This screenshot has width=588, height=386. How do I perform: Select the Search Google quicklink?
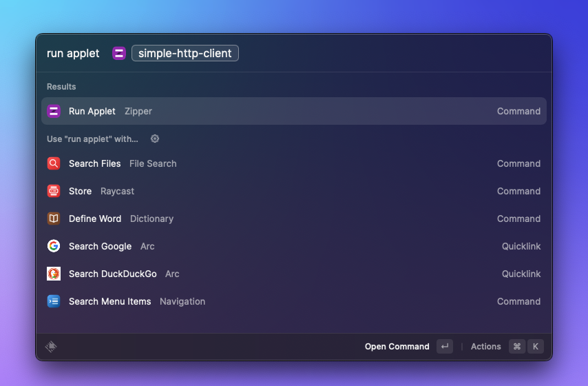[x=294, y=246]
